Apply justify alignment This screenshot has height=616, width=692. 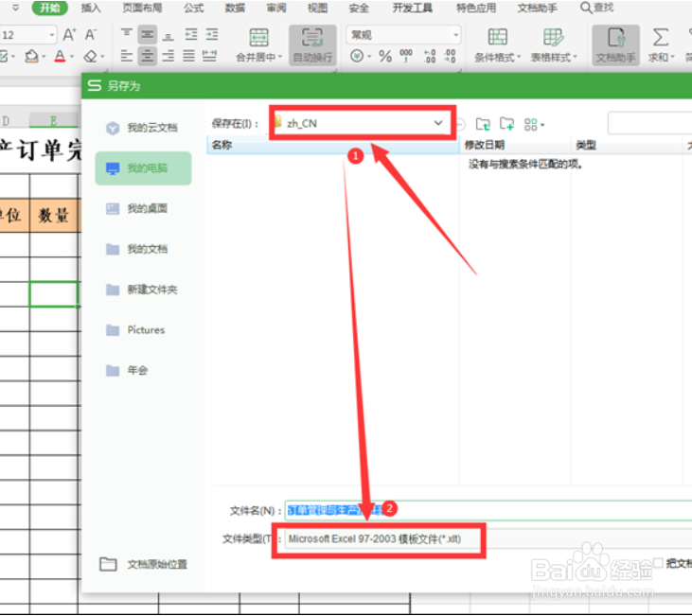189,56
